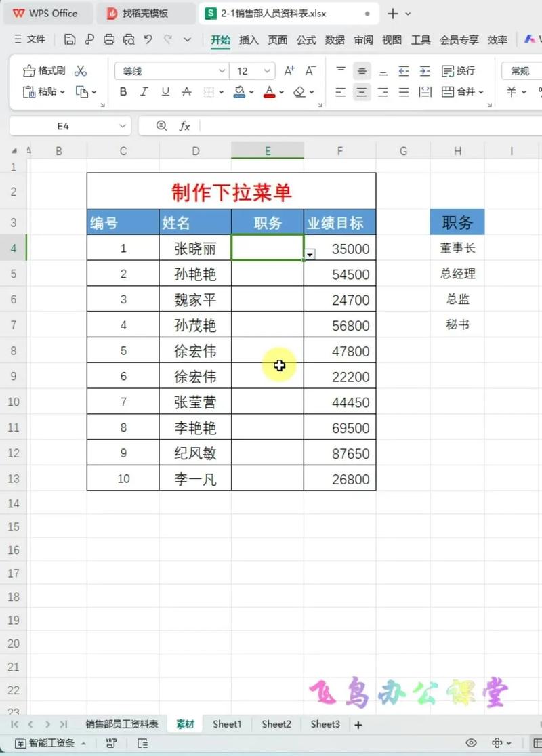Switch to 销售部员工资料表 sheet tab
Screen dimensions: 542x756
coord(122,723)
